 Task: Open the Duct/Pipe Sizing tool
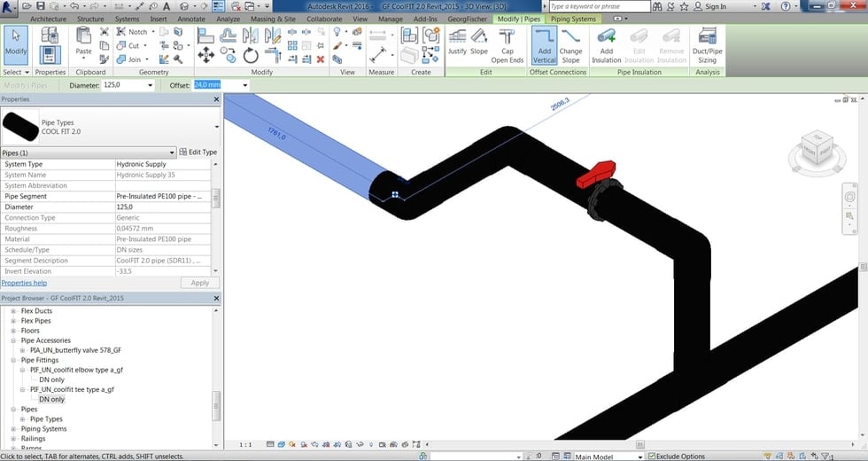coord(707,45)
